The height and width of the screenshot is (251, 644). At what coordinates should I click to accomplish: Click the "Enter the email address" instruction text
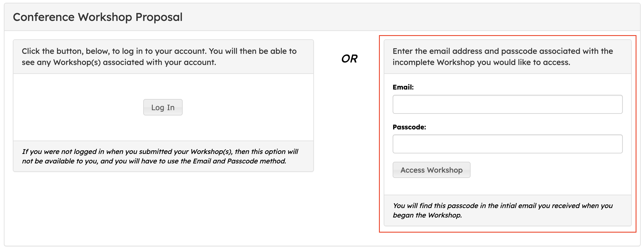[x=502, y=57]
